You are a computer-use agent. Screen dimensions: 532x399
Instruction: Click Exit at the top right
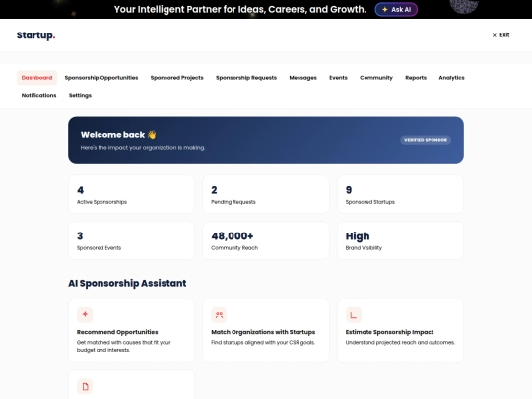point(500,34)
